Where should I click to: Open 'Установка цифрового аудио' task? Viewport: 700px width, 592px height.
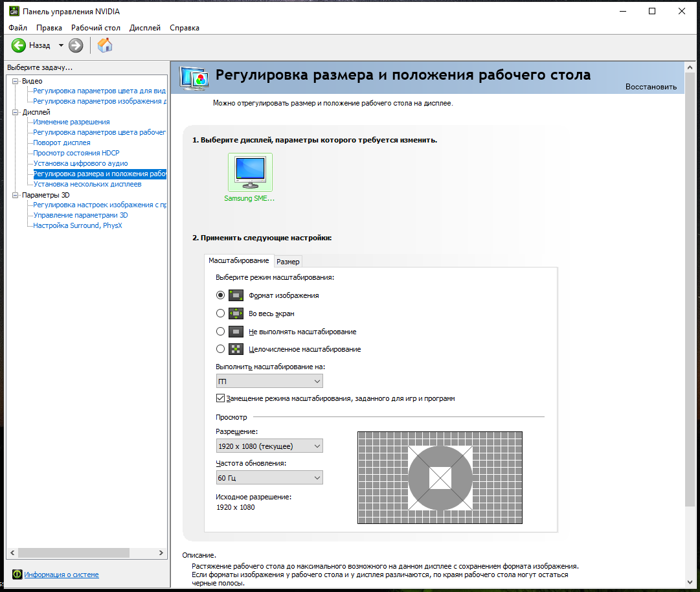click(x=80, y=163)
